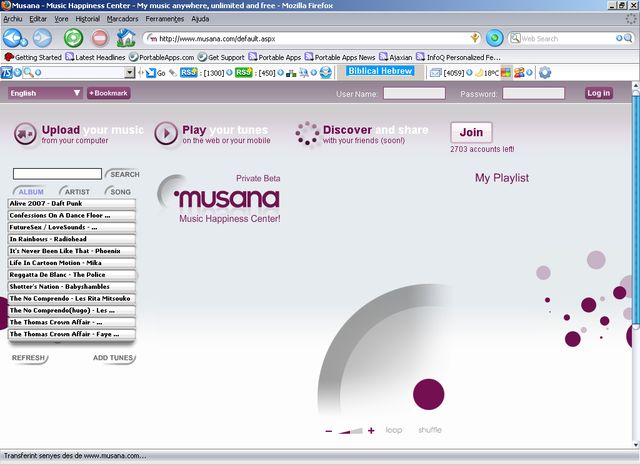Open the English language dropdown
This screenshot has width=640, height=465.
[45, 93]
